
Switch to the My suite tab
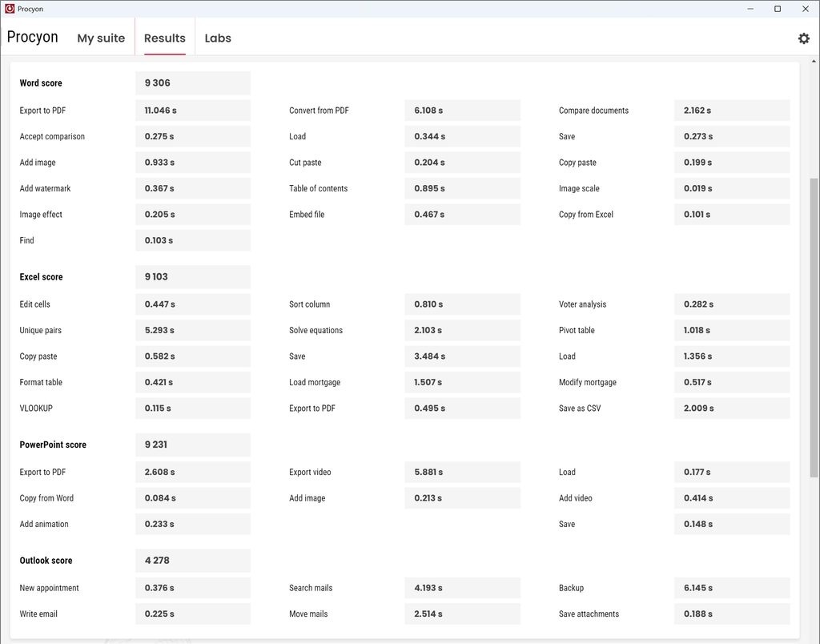pos(101,38)
